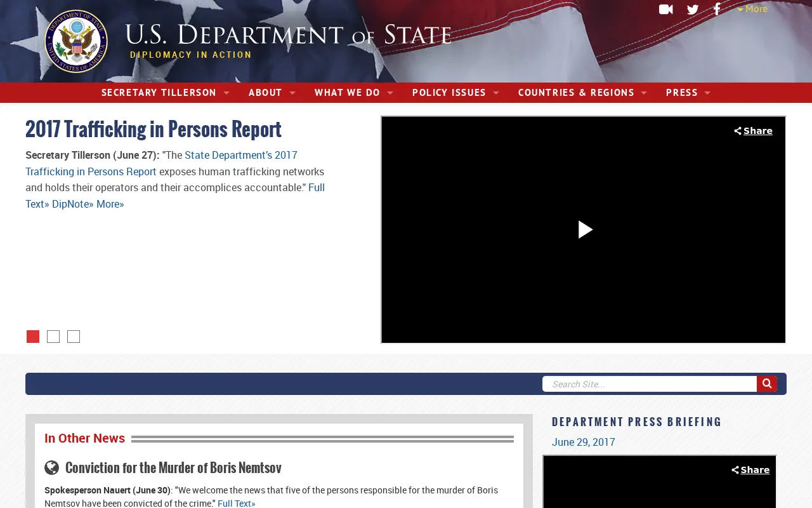Open the Countries & Regions menu

point(582,93)
